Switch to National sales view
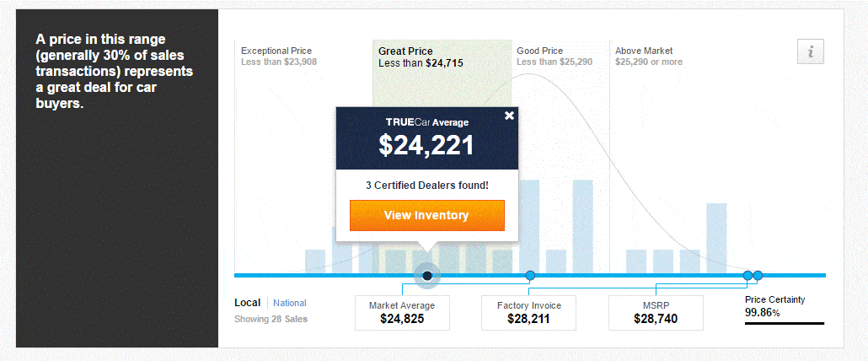This screenshot has width=868, height=361. point(290,303)
